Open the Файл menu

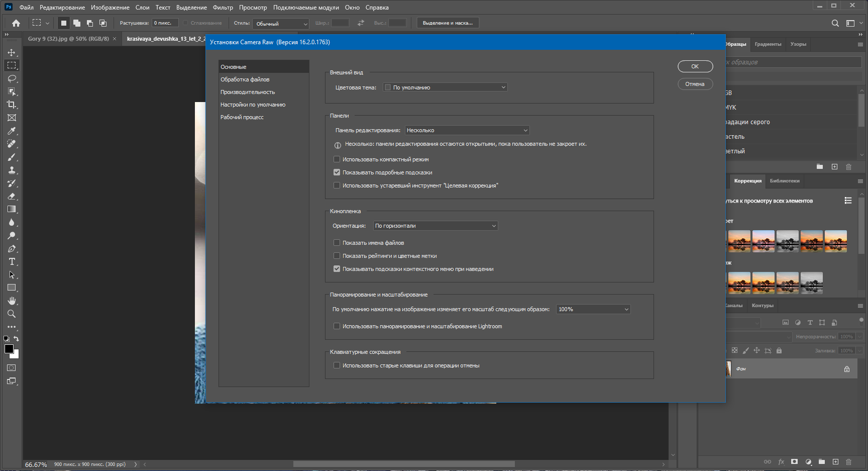[x=27, y=8]
